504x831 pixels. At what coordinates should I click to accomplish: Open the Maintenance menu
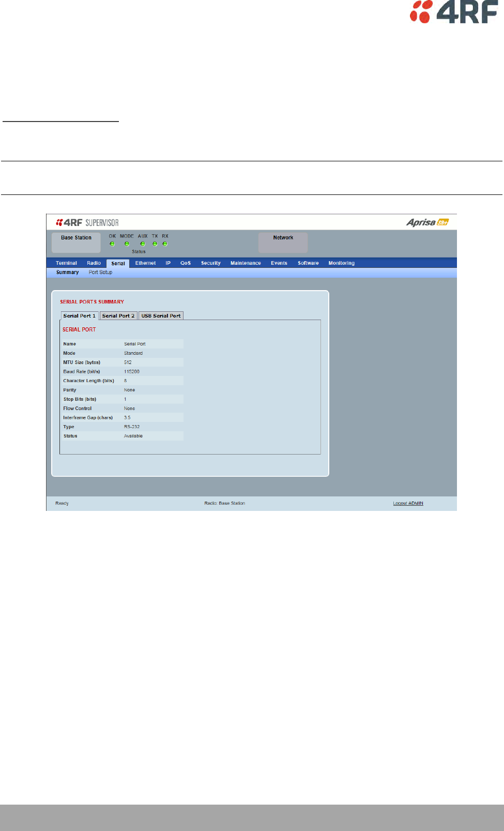pos(246,263)
